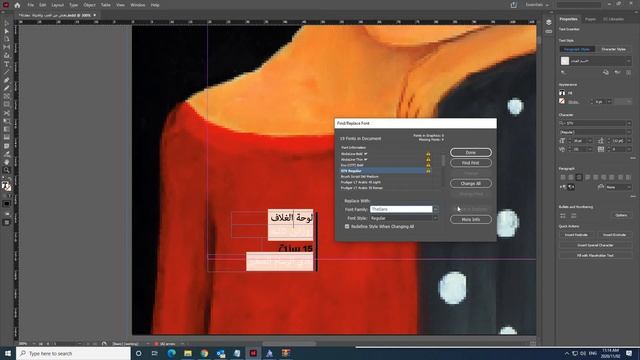Select the Selection tool in the toolbox
Image resolution: width=640 pixels, height=360 pixels.
(x=7, y=23)
